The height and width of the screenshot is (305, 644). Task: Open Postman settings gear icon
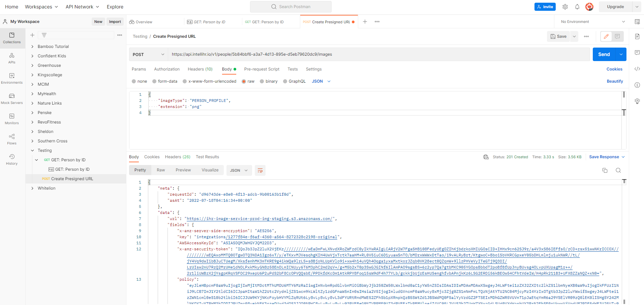(565, 7)
